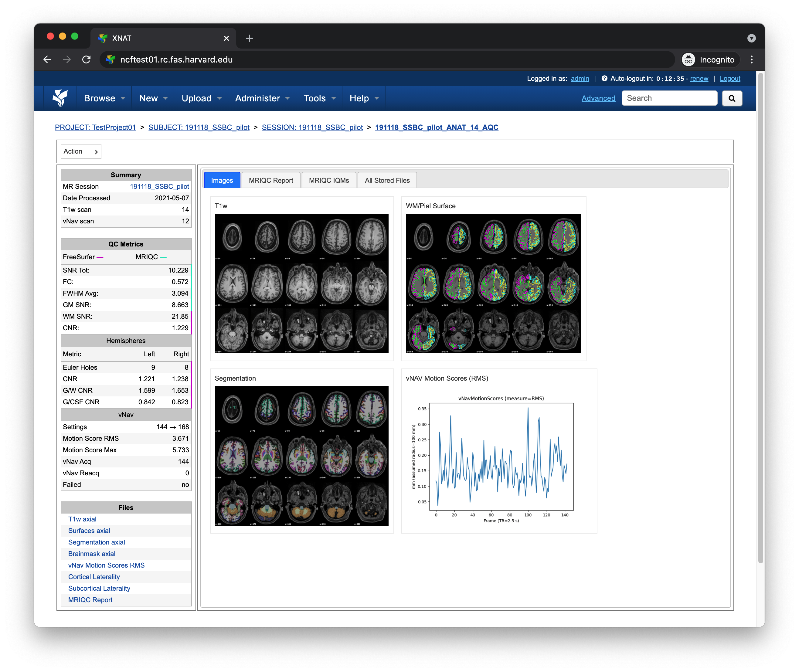The height and width of the screenshot is (672, 799).
Task: Click the auto-logout help question mark icon
Action: coord(604,79)
